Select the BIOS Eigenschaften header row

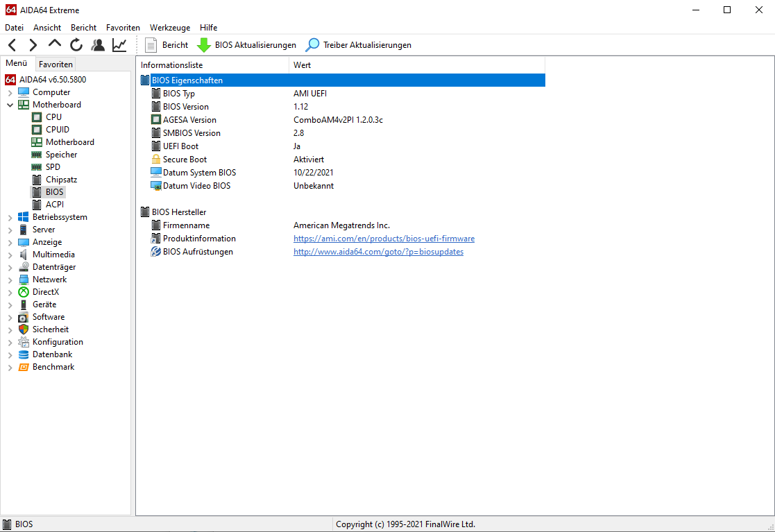point(342,80)
